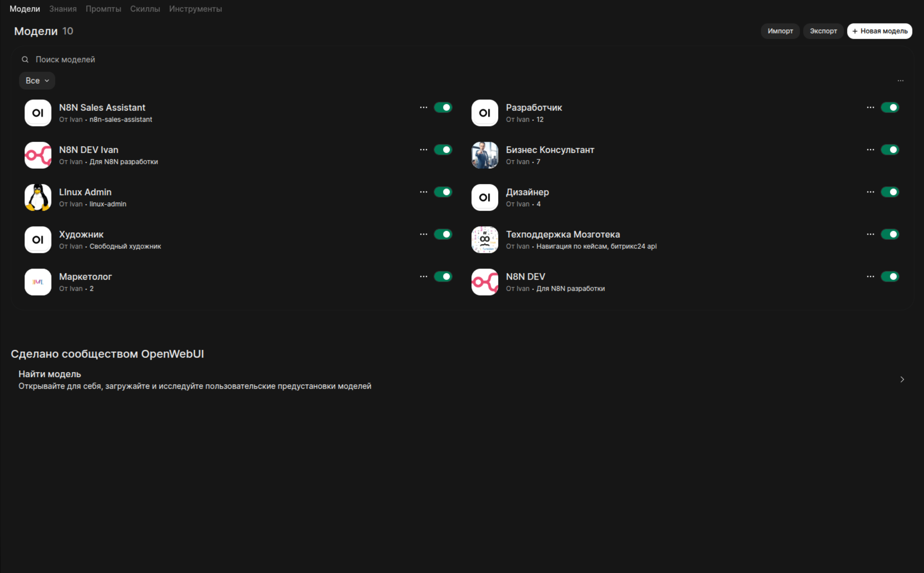Screen dimensions: 924x573
Task: Click the Техподдержка Мозготека model icon
Action: [484, 240]
